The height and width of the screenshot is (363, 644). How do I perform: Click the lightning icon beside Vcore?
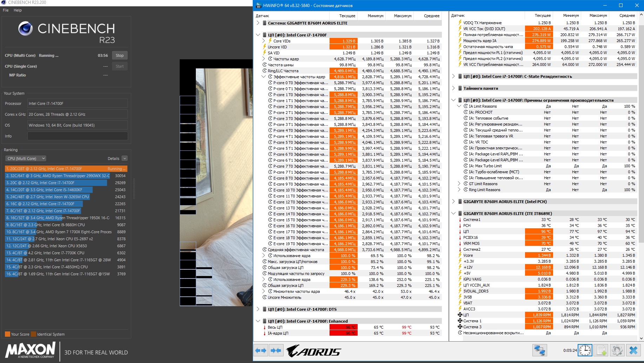(460, 255)
